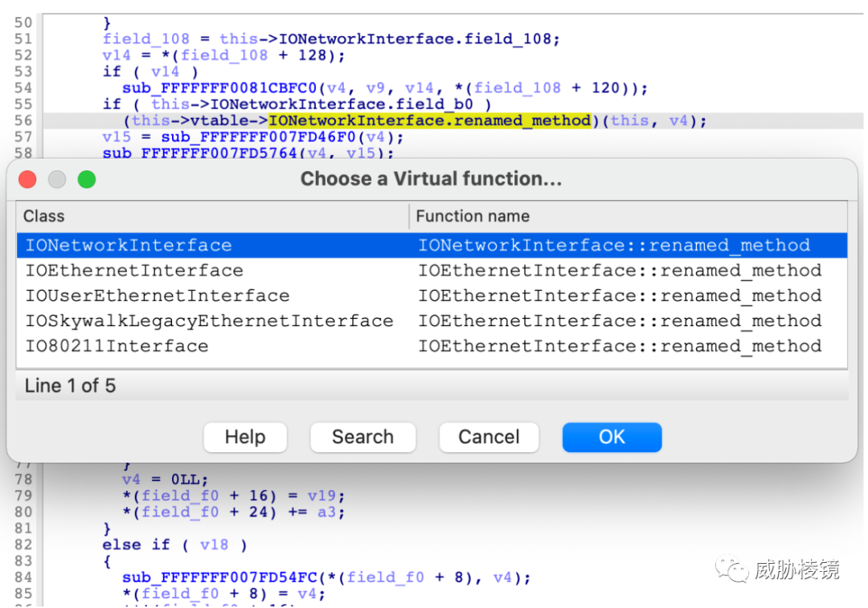Select the IOUserEthernetInterface row

coord(432,296)
